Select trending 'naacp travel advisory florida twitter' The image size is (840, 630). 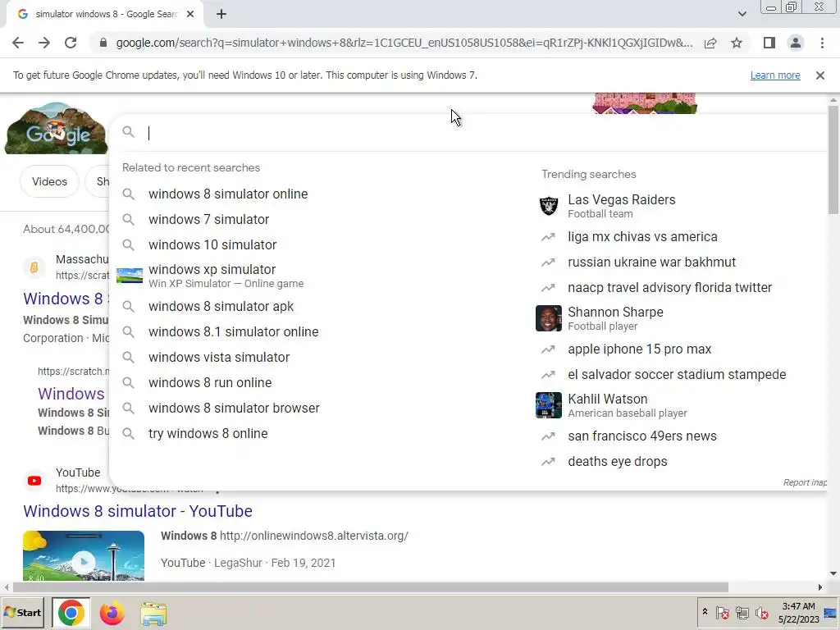click(x=669, y=288)
